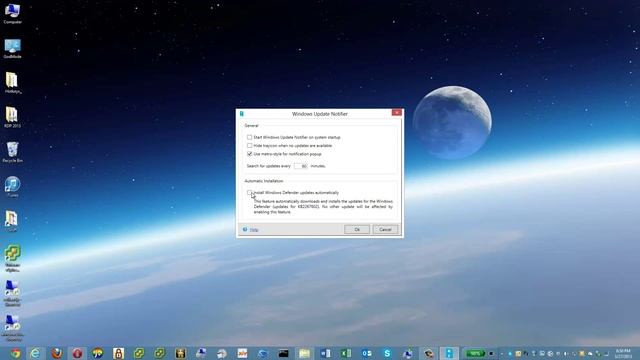The image size is (640, 360).
Task: Open Internet Explorer from the taskbar
Action: (x=36, y=353)
